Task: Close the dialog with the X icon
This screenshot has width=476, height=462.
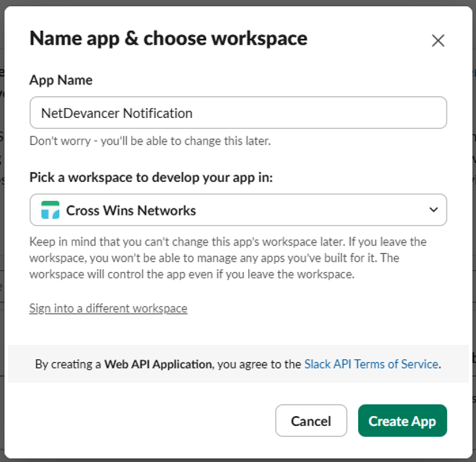Action: point(438,40)
